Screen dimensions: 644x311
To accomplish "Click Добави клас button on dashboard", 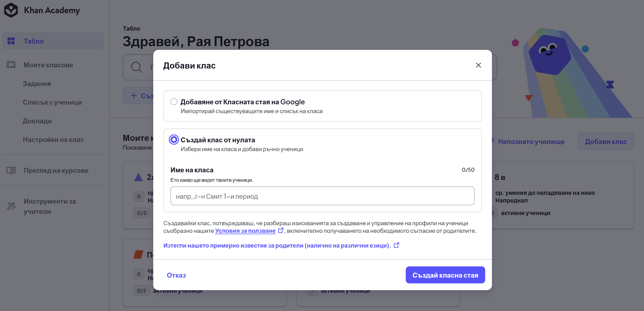I will pos(606,141).
